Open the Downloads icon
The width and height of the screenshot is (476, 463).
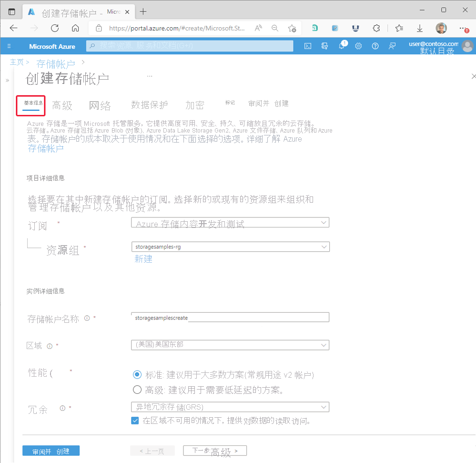click(419, 28)
